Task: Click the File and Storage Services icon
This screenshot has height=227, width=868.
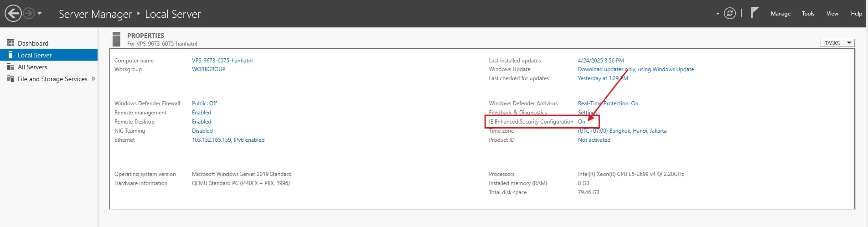Action: [10, 78]
